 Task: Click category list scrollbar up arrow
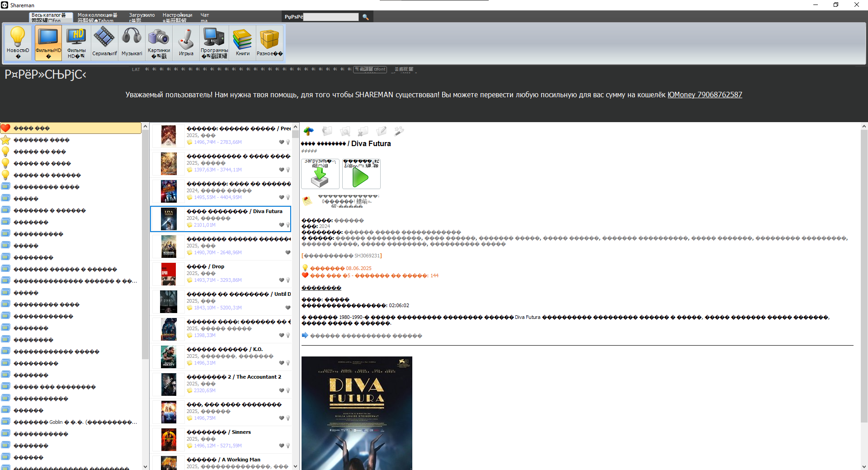[145, 126]
